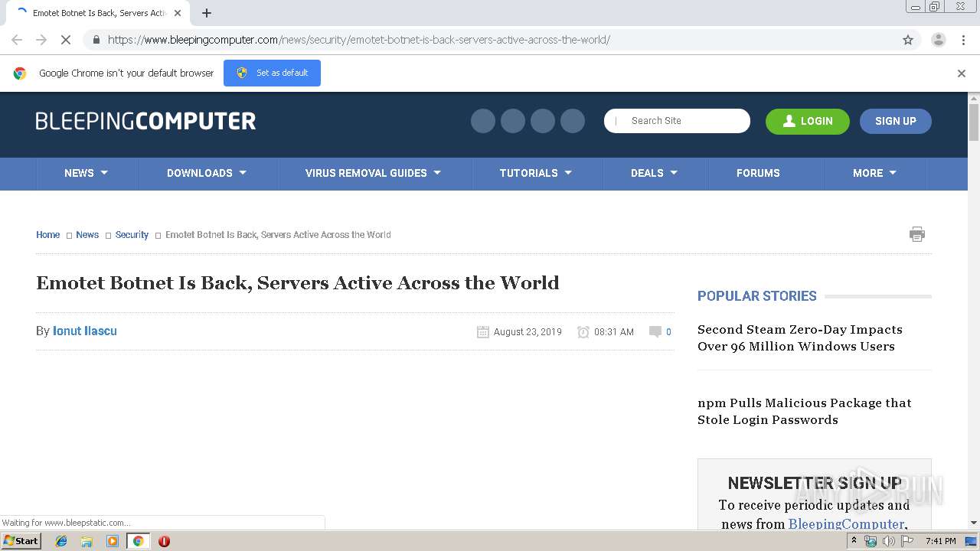
Task: Open Internet Explorer from the taskbar
Action: (61, 541)
